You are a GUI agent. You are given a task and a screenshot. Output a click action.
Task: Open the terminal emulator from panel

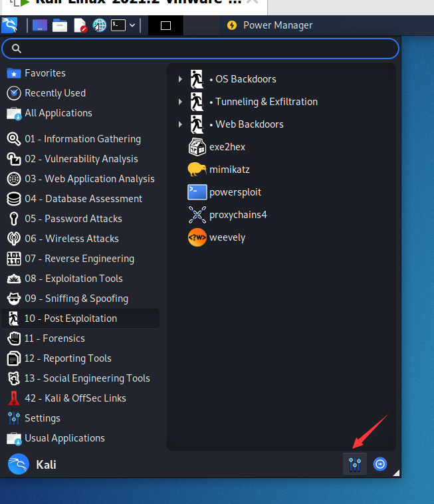pyautogui.click(x=118, y=25)
